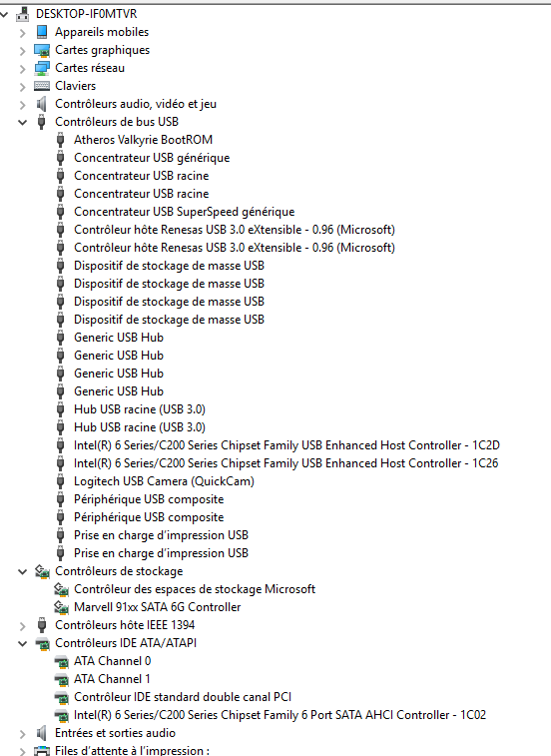
Task: Click the Cartes graphiques display adapter icon
Action: coord(42,50)
